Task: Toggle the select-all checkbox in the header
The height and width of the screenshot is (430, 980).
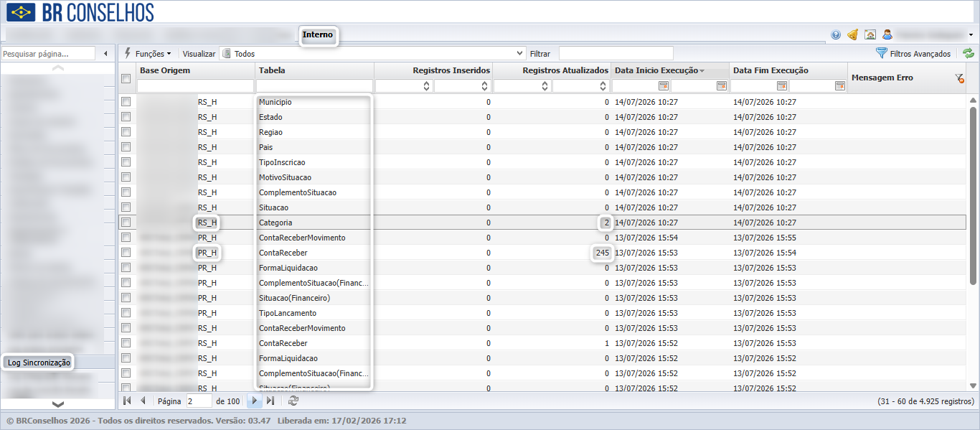Action: coord(126,78)
